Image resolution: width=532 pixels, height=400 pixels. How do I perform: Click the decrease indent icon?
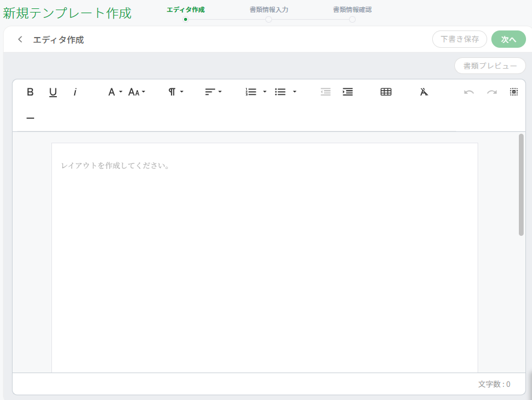(x=326, y=92)
